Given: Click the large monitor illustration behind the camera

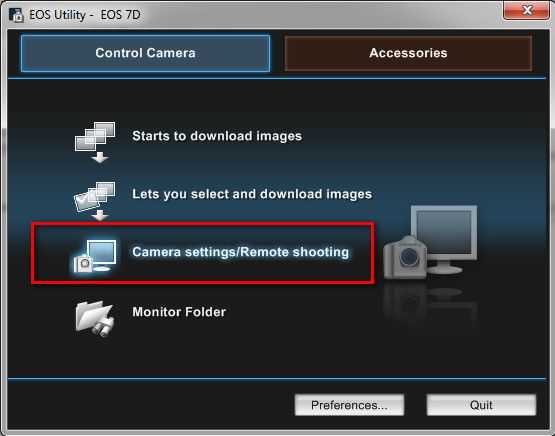Looking at the screenshot, I should 444,239.
